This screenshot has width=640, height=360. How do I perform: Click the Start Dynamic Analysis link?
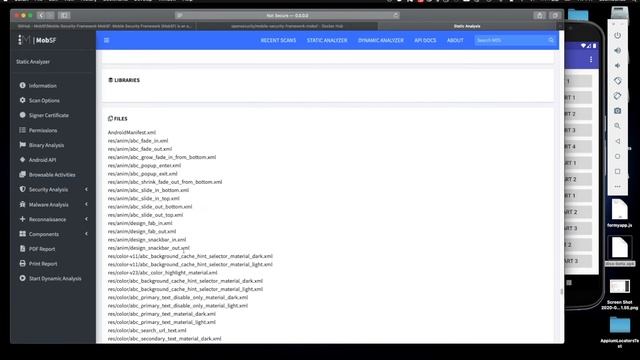click(55, 279)
